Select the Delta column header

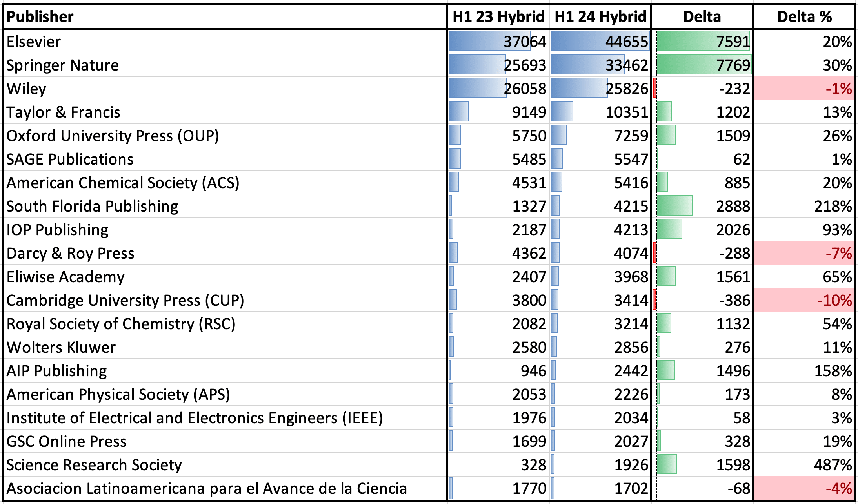click(702, 17)
